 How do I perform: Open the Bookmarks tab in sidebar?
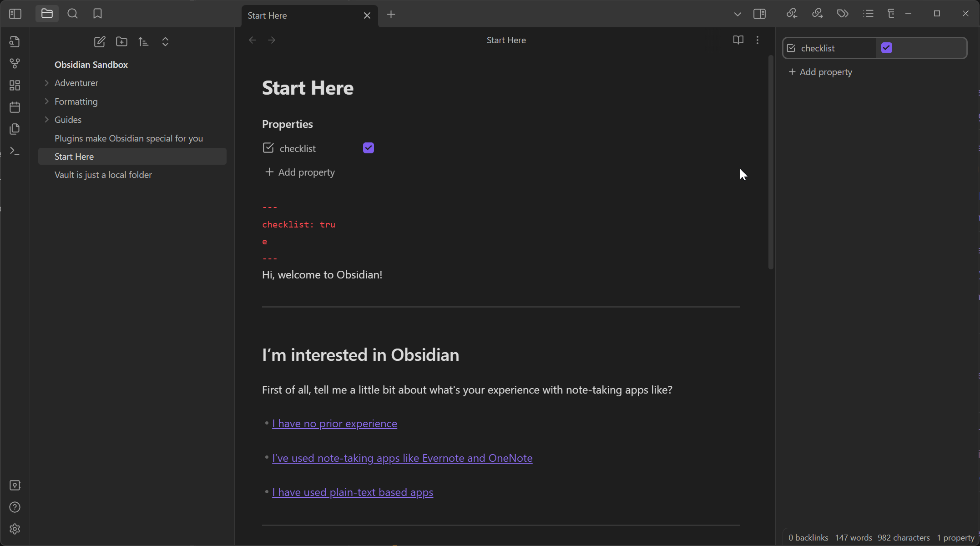[x=97, y=14]
